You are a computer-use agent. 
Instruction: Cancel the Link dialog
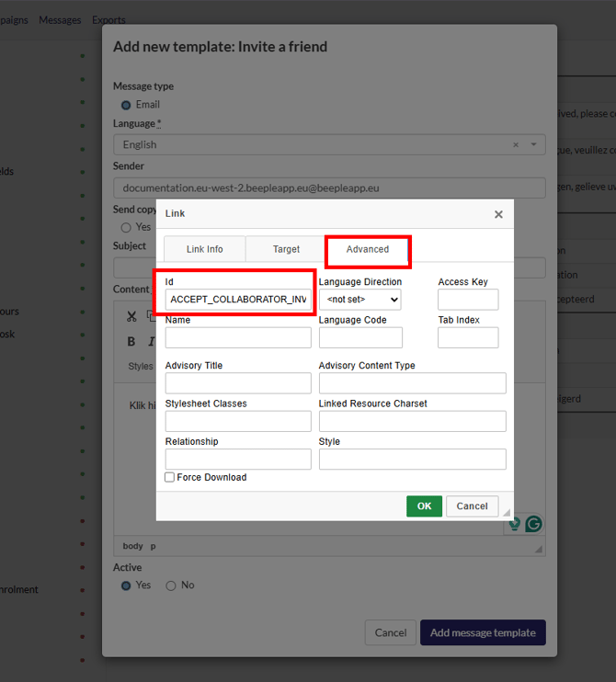click(472, 506)
